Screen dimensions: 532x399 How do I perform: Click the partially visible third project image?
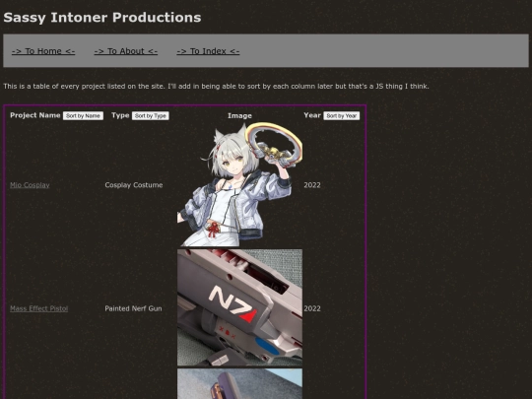tap(239, 384)
